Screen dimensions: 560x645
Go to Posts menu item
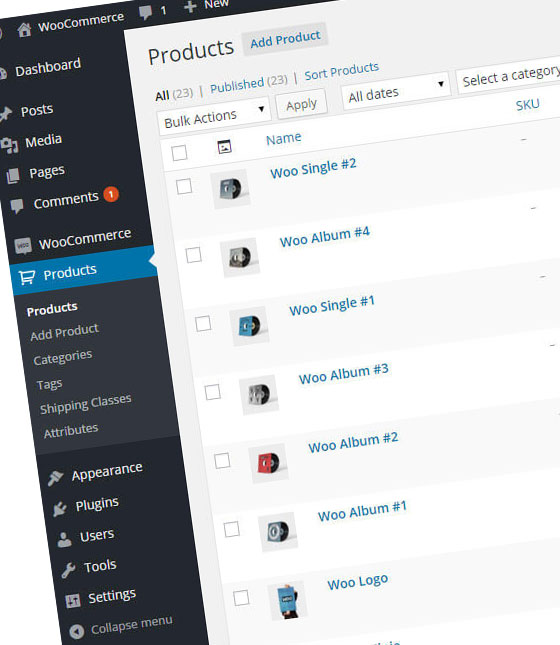click(37, 110)
